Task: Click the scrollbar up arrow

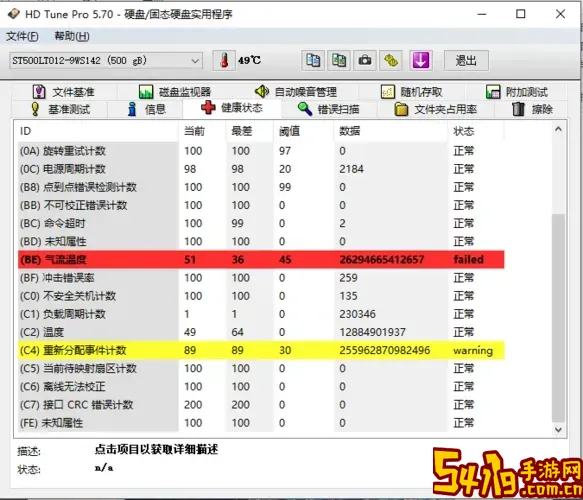Action: pyautogui.click(x=558, y=129)
